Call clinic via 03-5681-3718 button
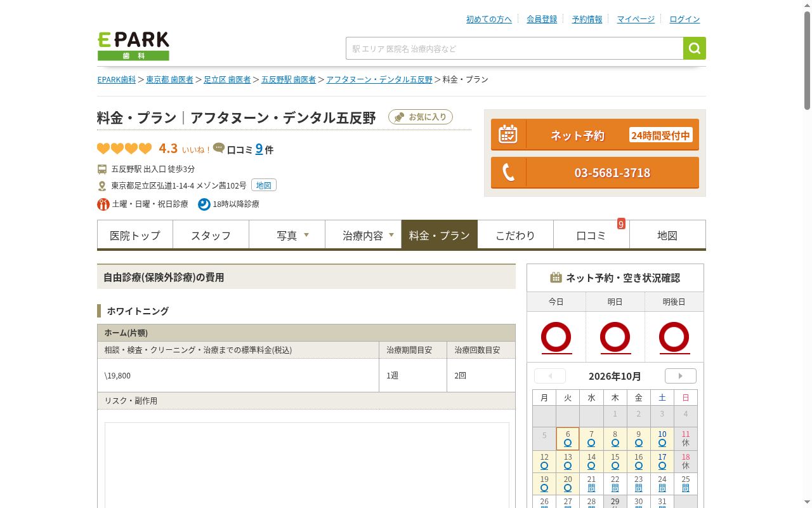Viewport: 812px width, 508px height. (x=595, y=173)
